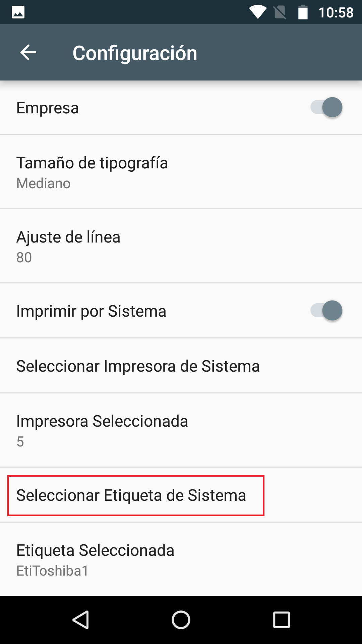The height and width of the screenshot is (644, 362).
Task: Toggle the Empresa switch
Action: [326, 107]
